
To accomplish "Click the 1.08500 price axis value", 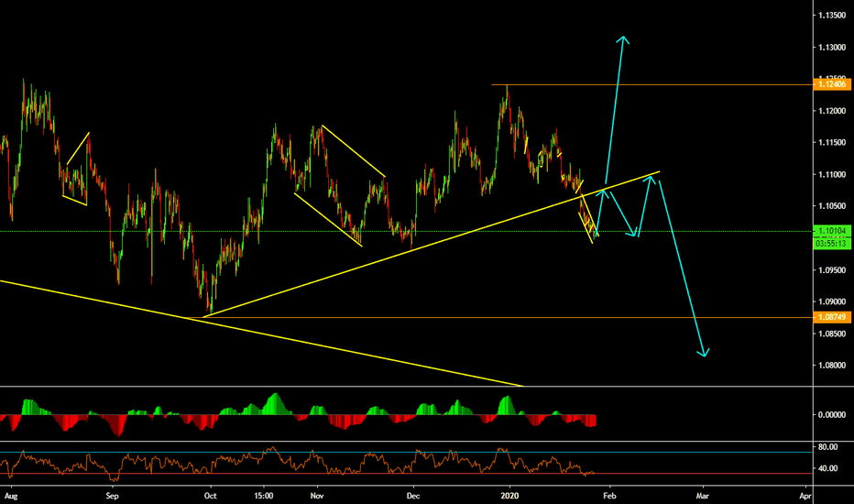I will point(832,334).
